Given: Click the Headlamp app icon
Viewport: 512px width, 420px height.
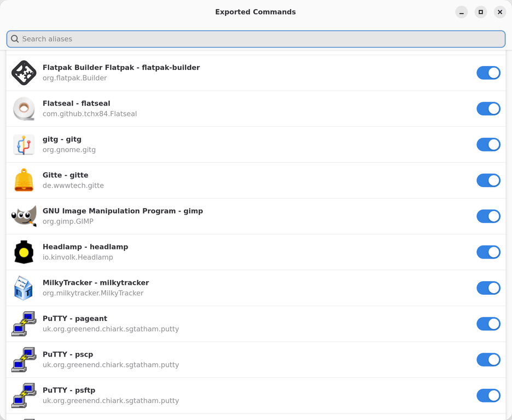Looking at the screenshot, I should [24, 252].
